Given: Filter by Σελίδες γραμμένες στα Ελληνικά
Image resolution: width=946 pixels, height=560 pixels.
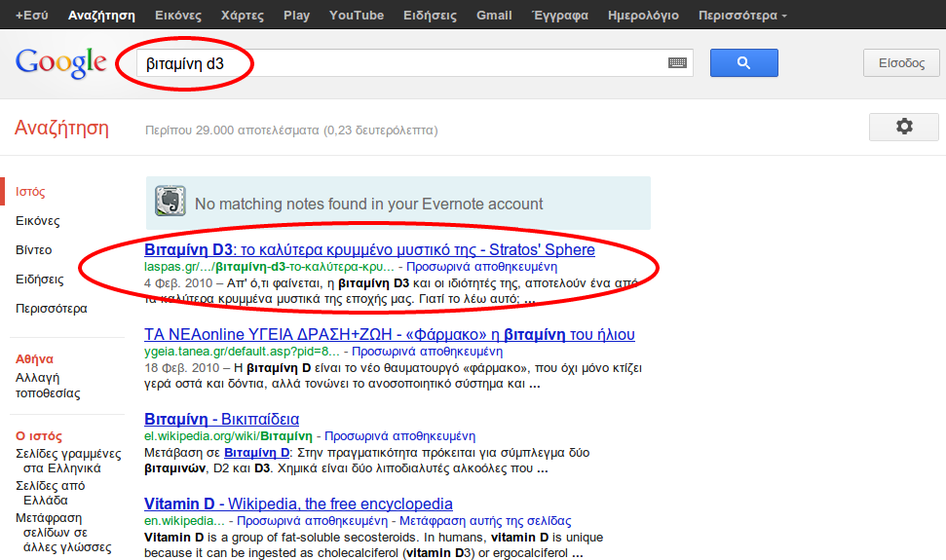Looking at the screenshot, I should 68,461.
